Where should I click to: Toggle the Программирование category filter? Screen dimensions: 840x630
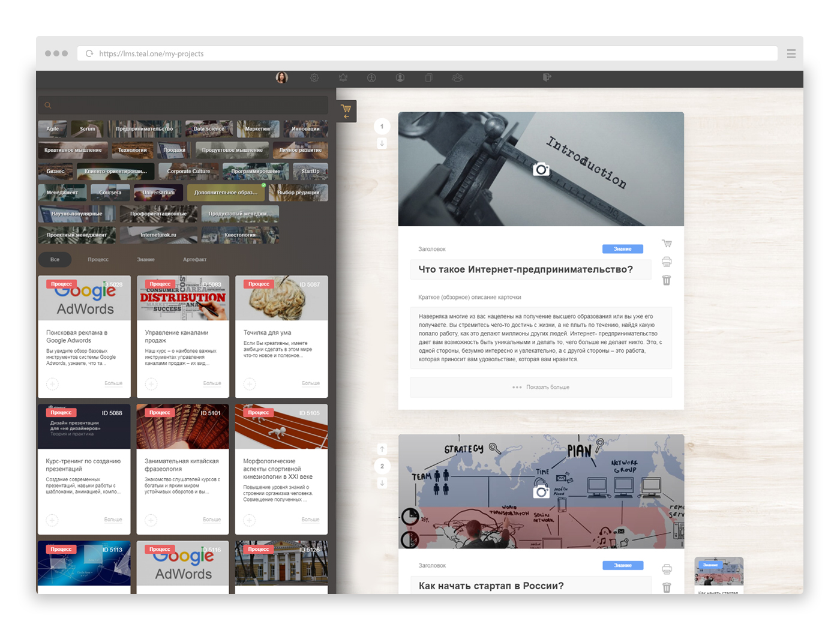click(256, 171)
